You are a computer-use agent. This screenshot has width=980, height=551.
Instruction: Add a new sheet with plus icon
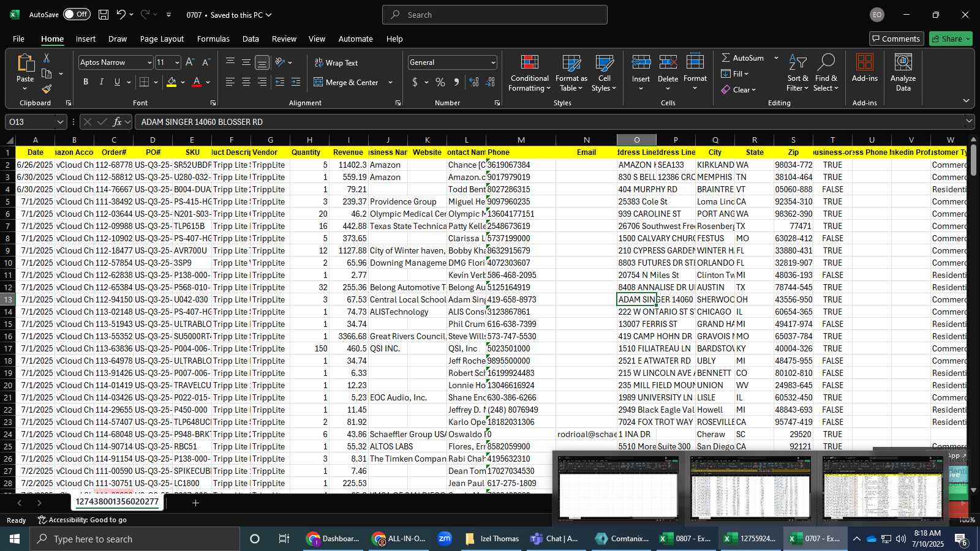click(x=195, y=503)
